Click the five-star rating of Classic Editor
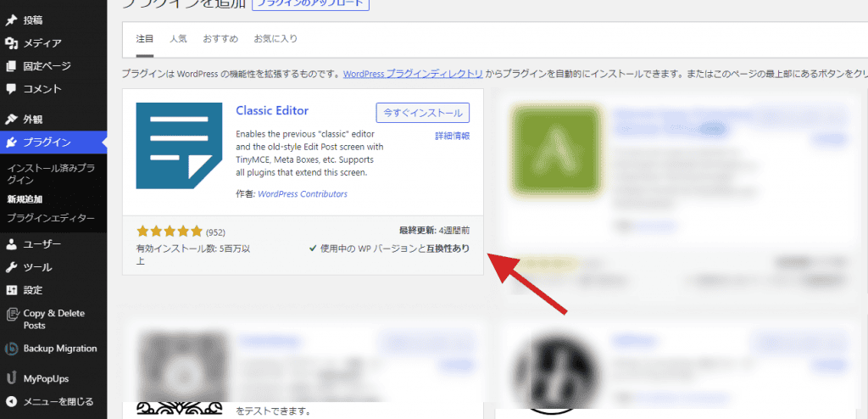Screen dimensions: 868x419 [x=170, y=231]
